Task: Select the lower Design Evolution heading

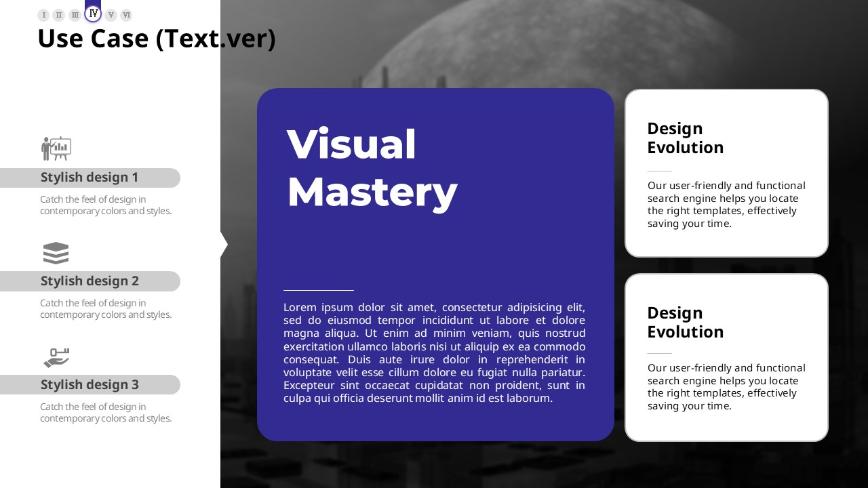Action: click(x=685, y=323)
